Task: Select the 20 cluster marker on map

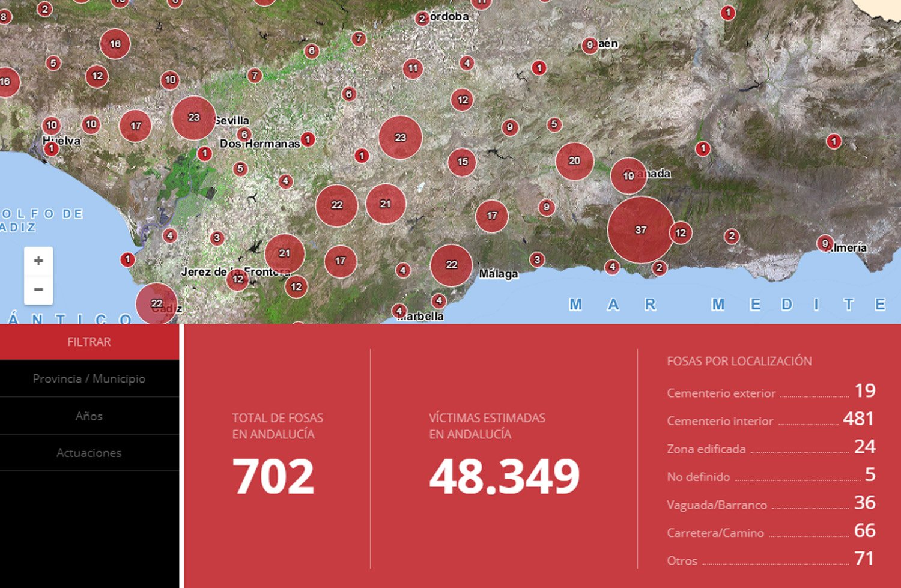Action: pyautogui.click(x=574, y=161)
